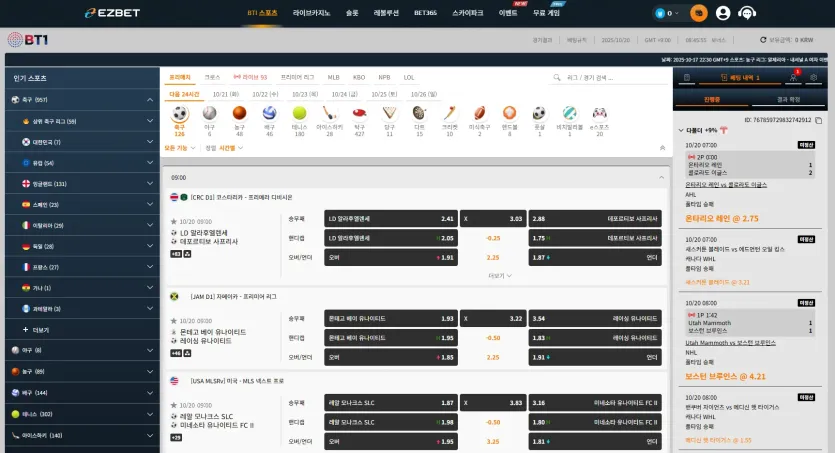
Task: Select the beach volleyball (비치발리볼) icon
Action: point(569,113)
